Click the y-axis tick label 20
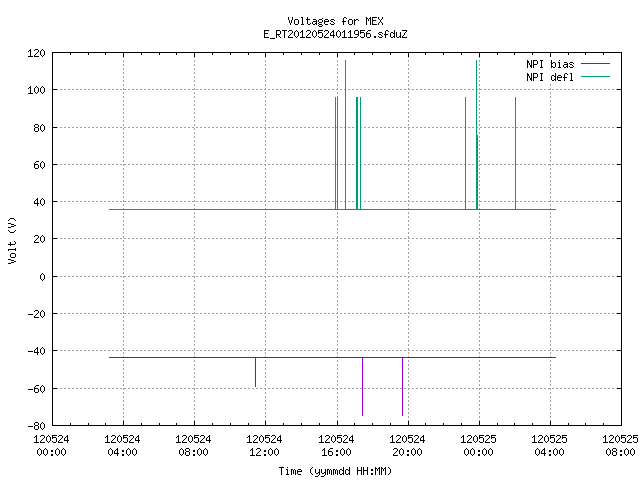Viewport: 640px width, 480px height. pyautogui.click(x=39, y=239)
